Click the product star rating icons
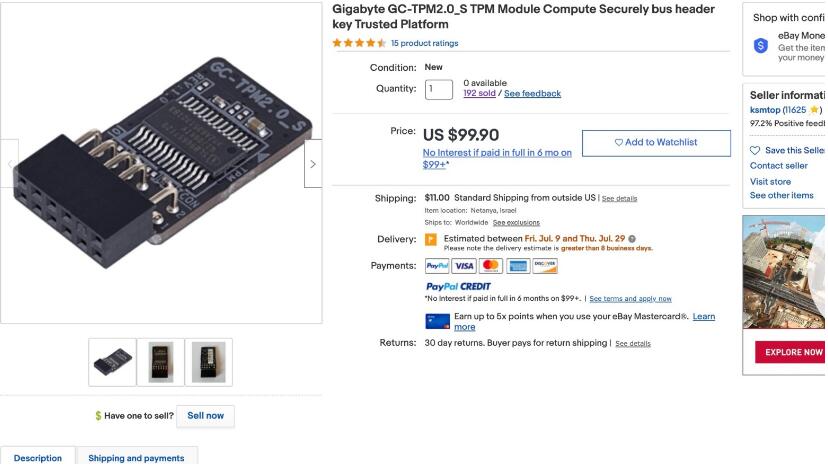828x467 pixels. point(359,43)
